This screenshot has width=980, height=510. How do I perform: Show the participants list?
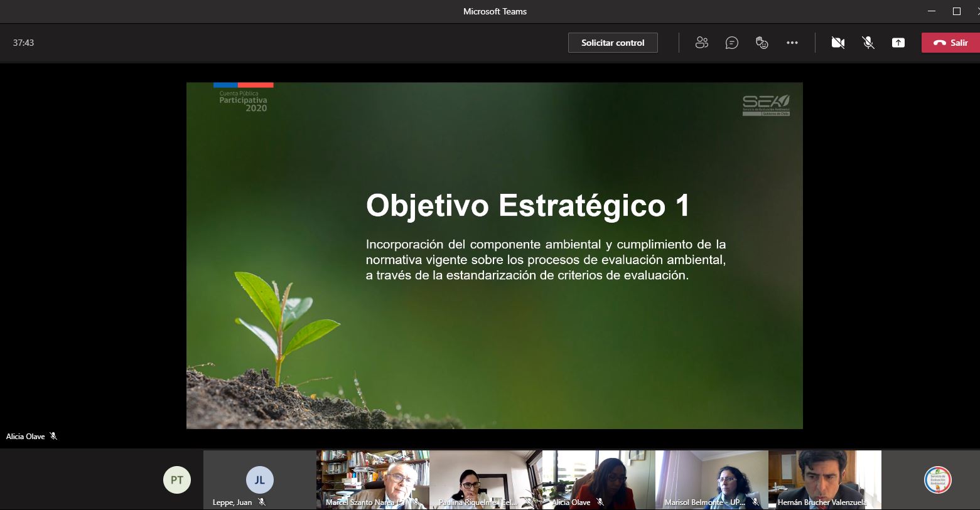pos(701,43)
